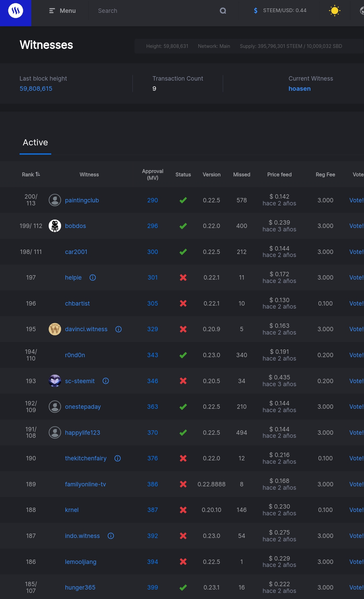Click Height: 59,808,631 text
This screenshot has width=364, height=599.
pos(167,46)
